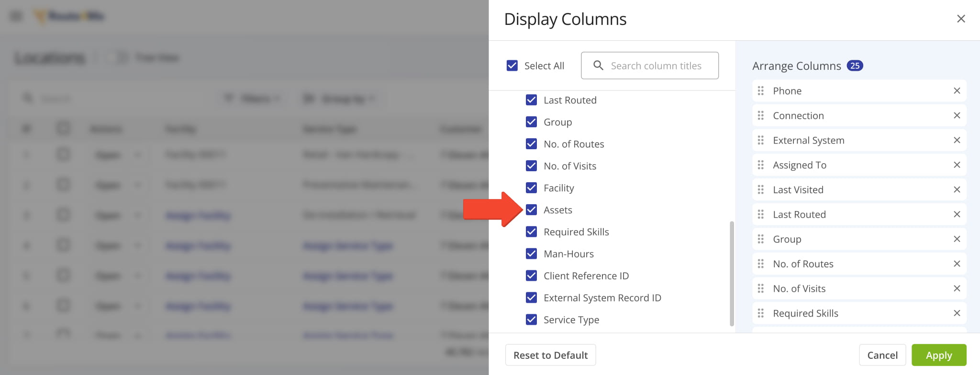Screen dimensions: 980x375
Task: Grab the Group drag handle
Action: point(761,239)
